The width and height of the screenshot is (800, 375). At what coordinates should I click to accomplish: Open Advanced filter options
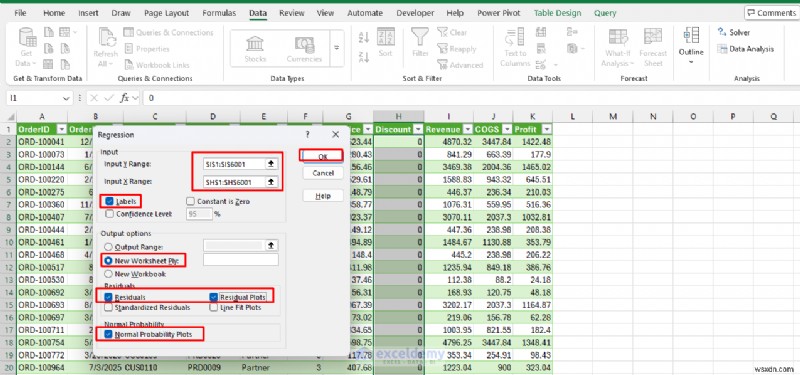point(460,65)
